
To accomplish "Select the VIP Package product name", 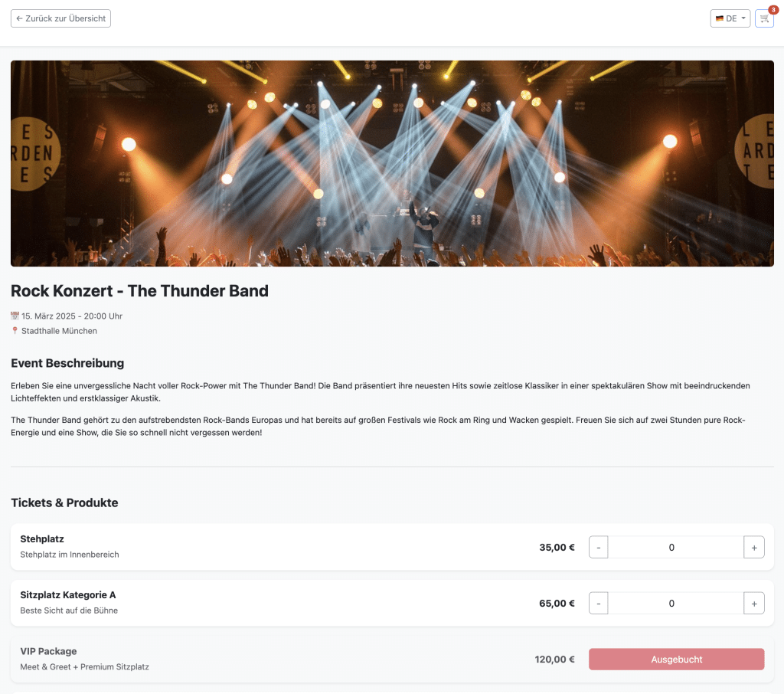I will click(x=48, y=651).
